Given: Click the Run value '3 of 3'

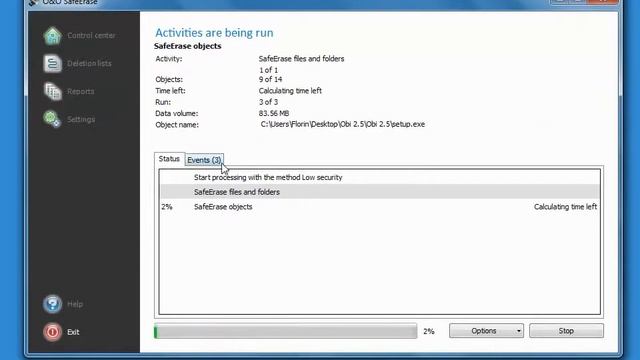Looking at the screenshot, I should (x=268, y=102).
